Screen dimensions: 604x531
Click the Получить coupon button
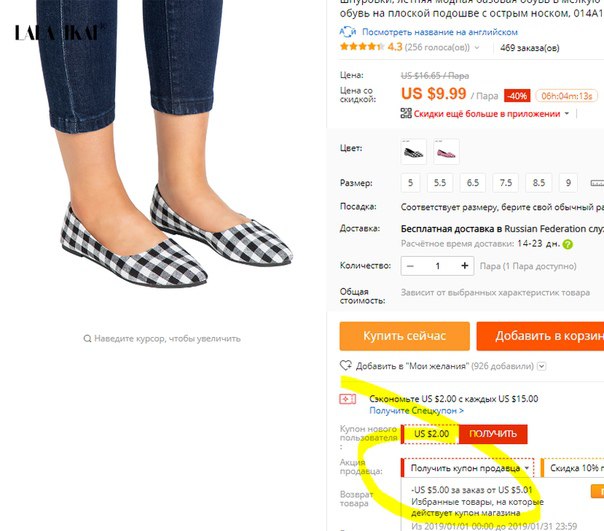[493, 434]
